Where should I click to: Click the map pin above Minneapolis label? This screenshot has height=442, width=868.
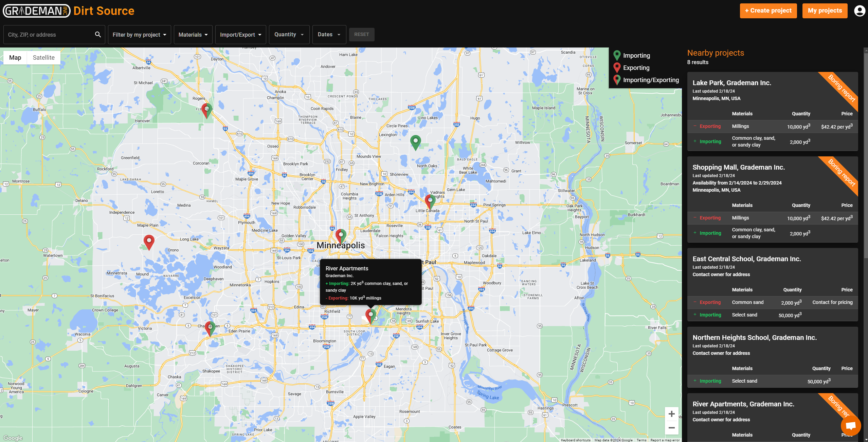point(341,236)
